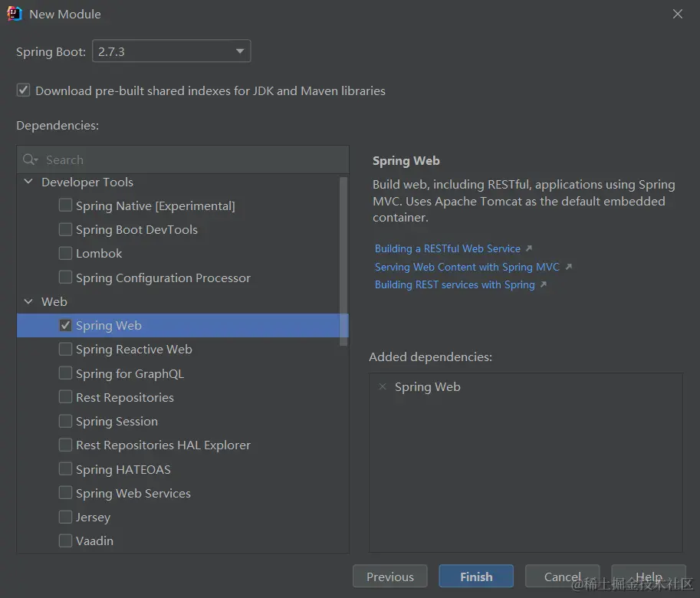Click arrow icon beside Building a RESTful Web Service
The height and width of the screenshot is (598, 700).
click(529, 248)
